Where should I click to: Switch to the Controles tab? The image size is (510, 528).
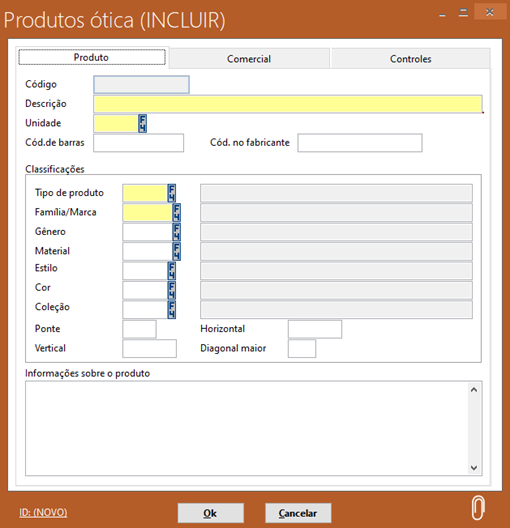click(x=410, y=59)
